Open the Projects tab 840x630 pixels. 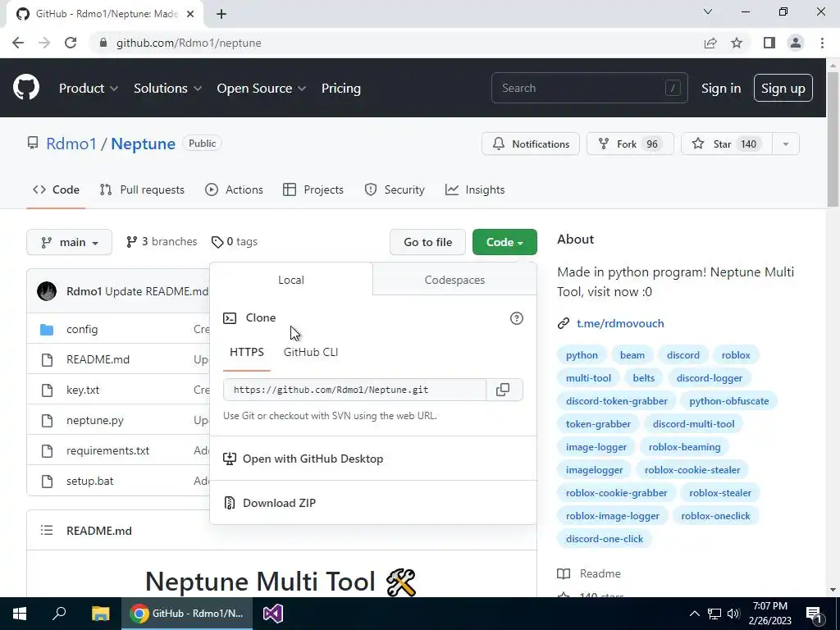click(313, 189)
